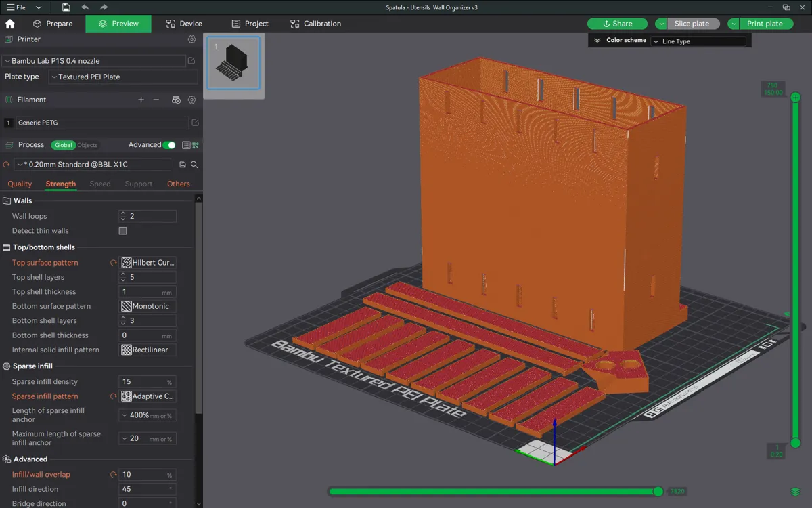Switch to the Calibration tab

tap(315, 24)
